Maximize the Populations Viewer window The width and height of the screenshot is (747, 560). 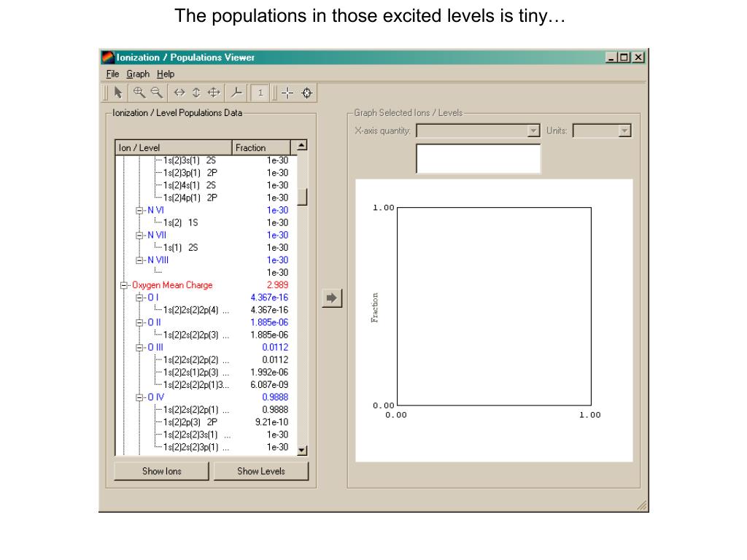point(624,58)
